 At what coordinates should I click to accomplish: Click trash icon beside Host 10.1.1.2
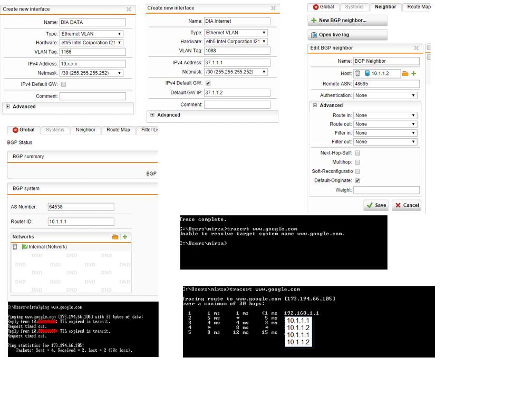tap(357, 73)
